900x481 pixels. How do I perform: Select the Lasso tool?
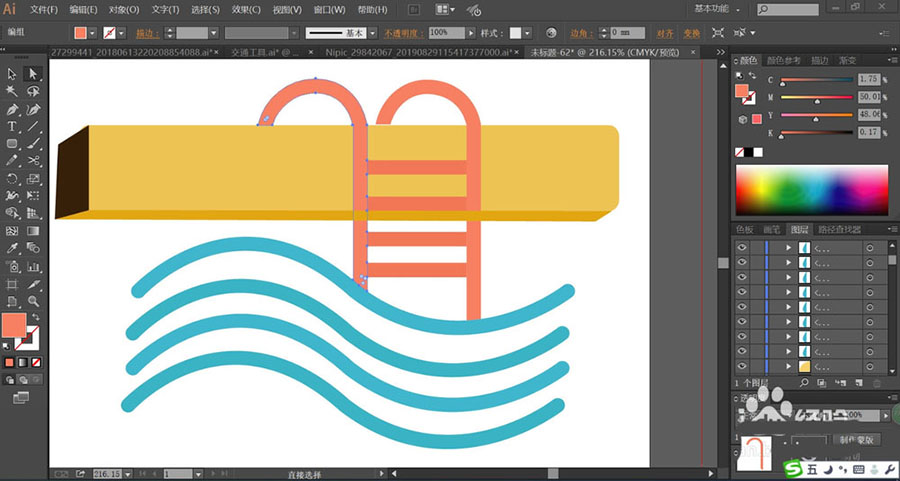(33, 91)
